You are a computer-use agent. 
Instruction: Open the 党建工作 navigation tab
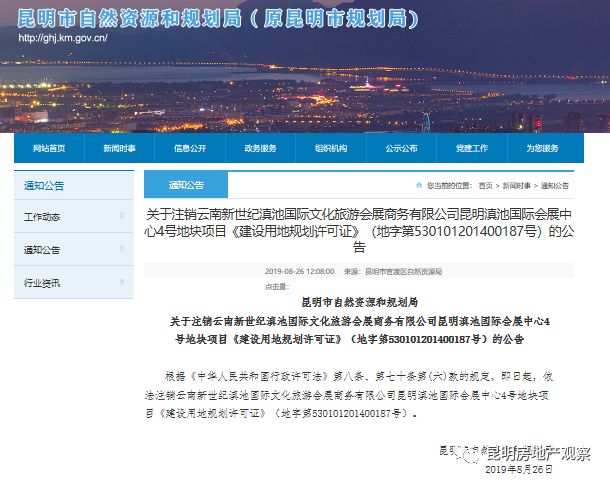[x=472, y=148]
